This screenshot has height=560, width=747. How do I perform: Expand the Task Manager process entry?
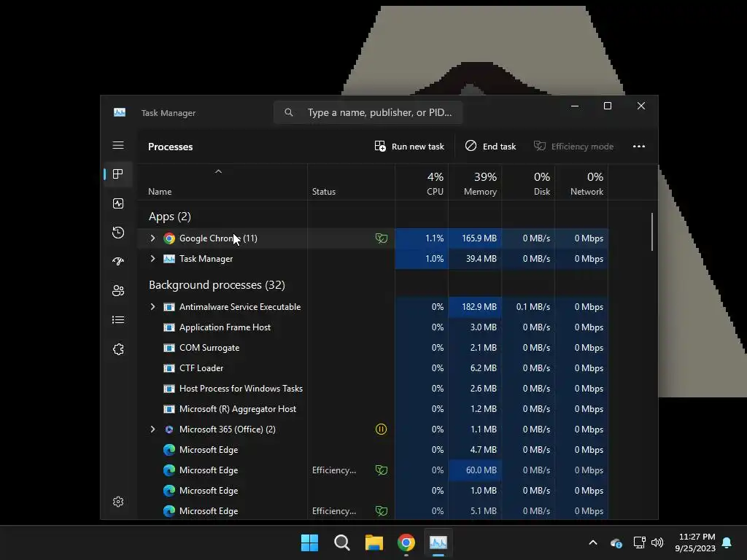[152, 259]
